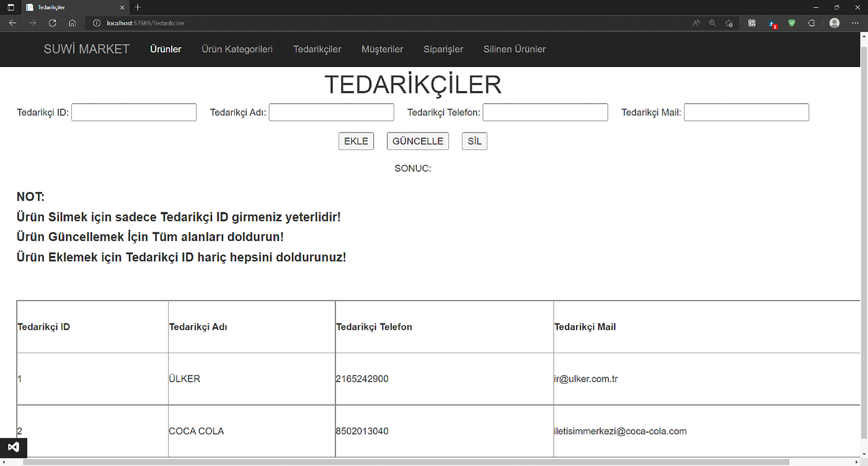Open the Siparişler menu item

click(443, 49)
